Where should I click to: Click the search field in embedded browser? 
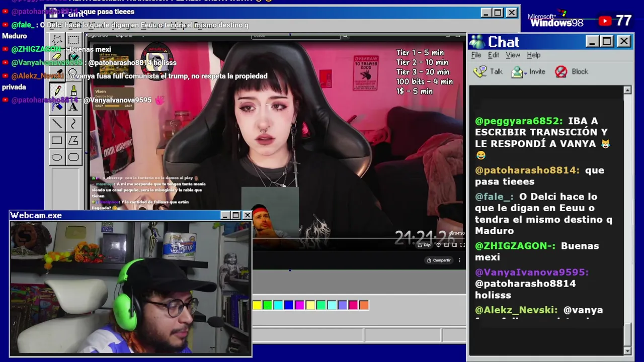296,36
